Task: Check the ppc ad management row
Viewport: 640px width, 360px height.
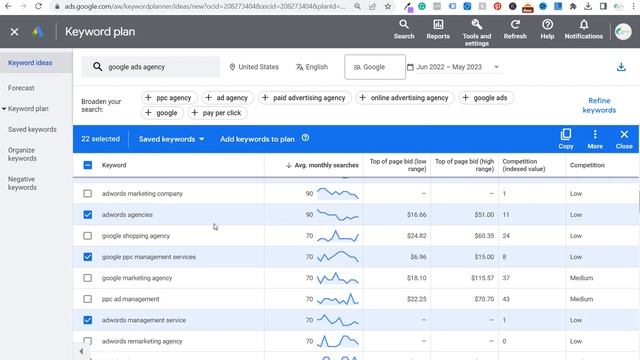Action: coord(88,299)
